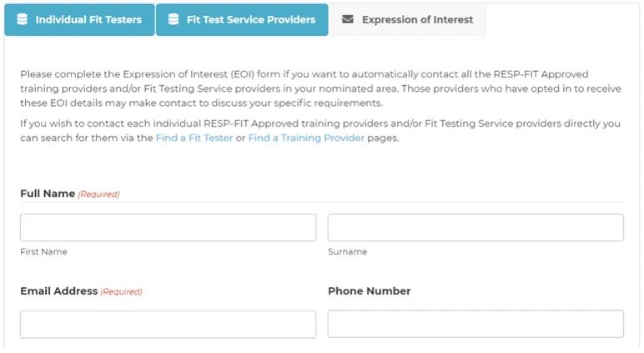The image size is (644, 353).
Task: Click the envelope icon on Expression of Interest
Action: pos(348,19)
